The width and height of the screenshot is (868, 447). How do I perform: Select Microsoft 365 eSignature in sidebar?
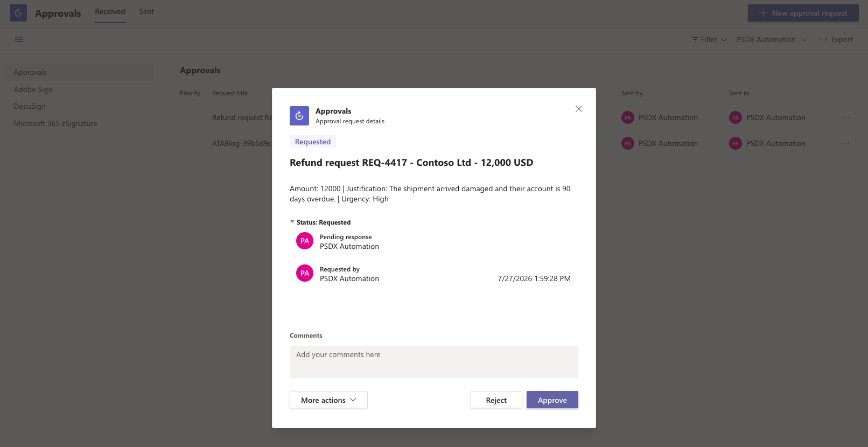55,123
